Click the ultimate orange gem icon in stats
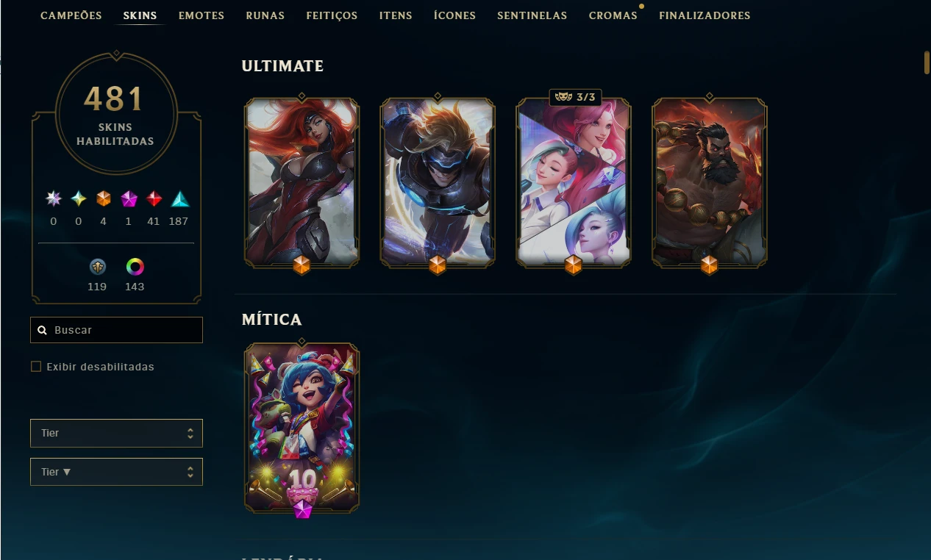 [104, 198]
